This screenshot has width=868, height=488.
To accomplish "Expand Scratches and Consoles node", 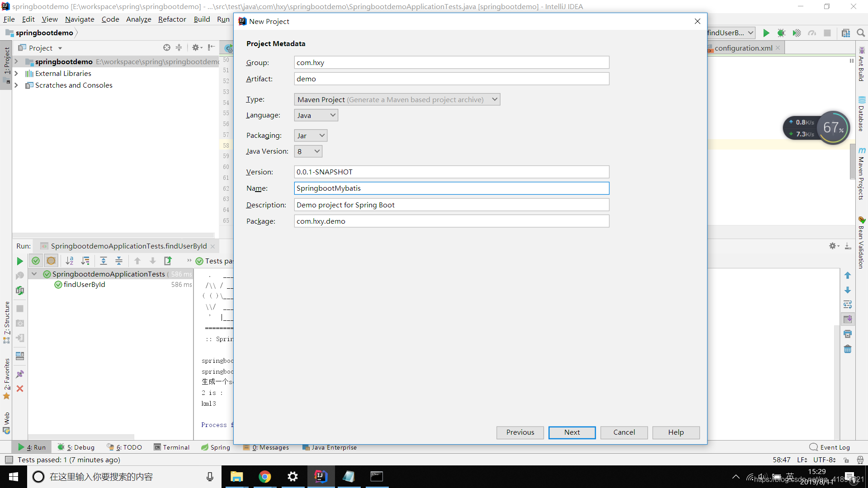I will (x=16, y=85).
